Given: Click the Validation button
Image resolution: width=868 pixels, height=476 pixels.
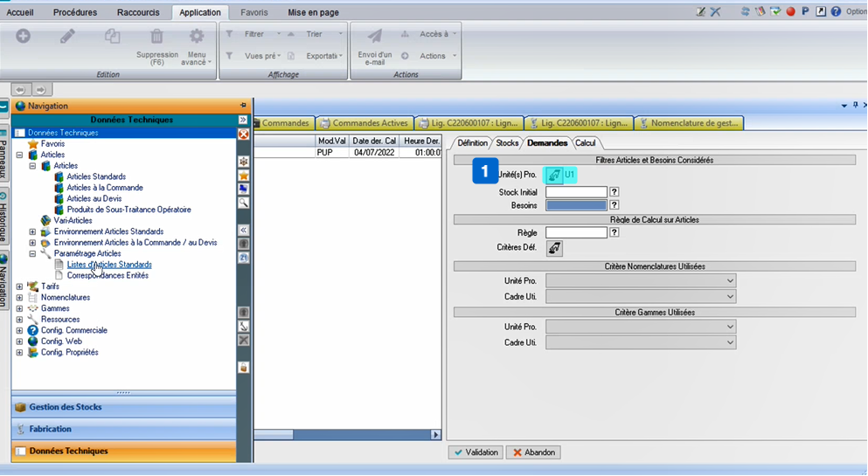Looking at the screenshot, I should click(476, 452).
